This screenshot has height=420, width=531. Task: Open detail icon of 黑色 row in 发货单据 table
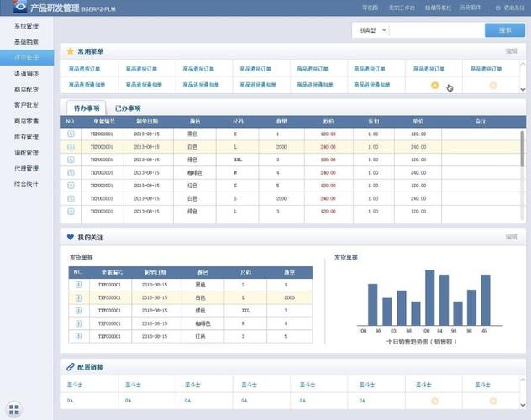coord(79,285)
